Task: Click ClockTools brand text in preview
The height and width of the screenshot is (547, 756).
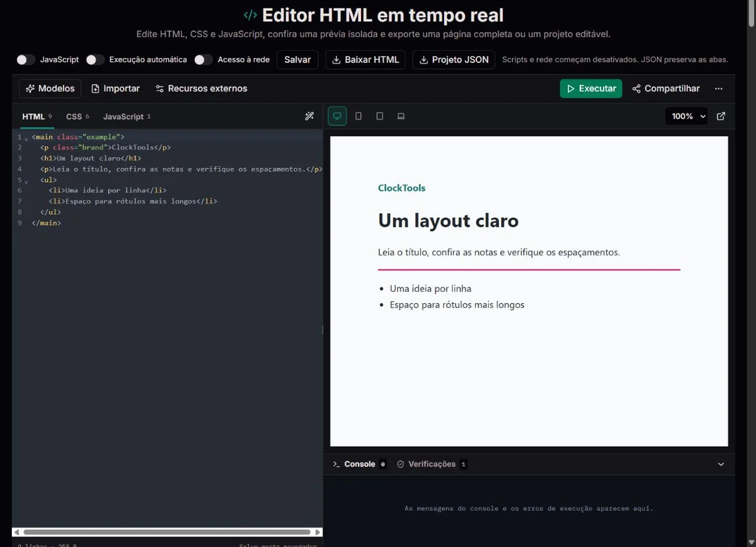Action: 401,188
